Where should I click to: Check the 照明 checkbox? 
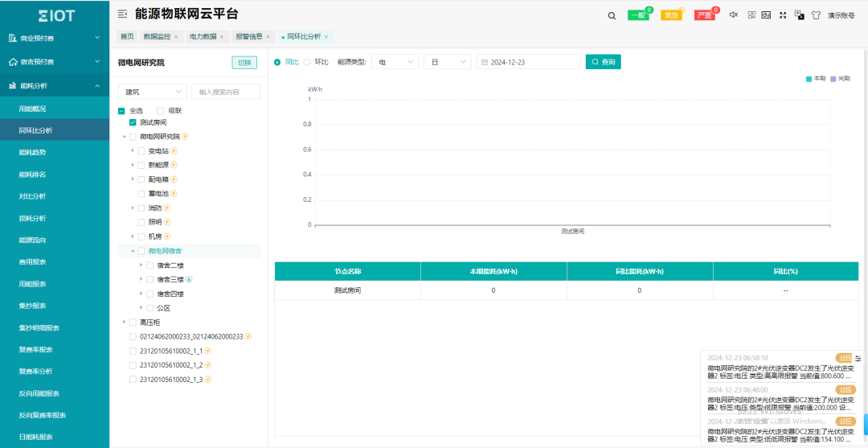[141, 222]
